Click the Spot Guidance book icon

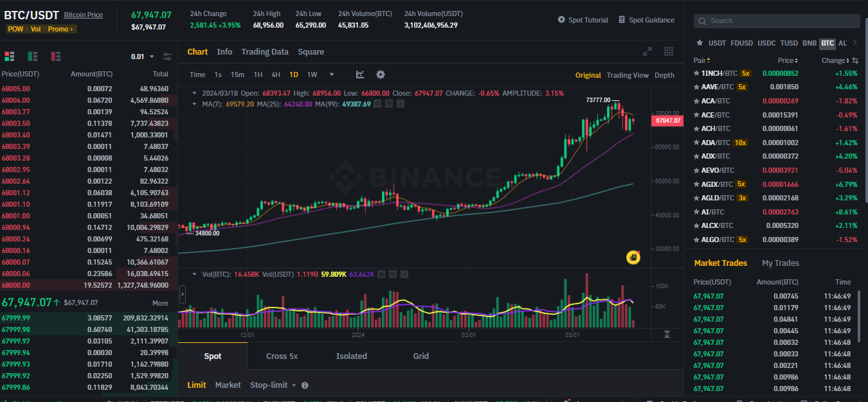coord(622,20)
